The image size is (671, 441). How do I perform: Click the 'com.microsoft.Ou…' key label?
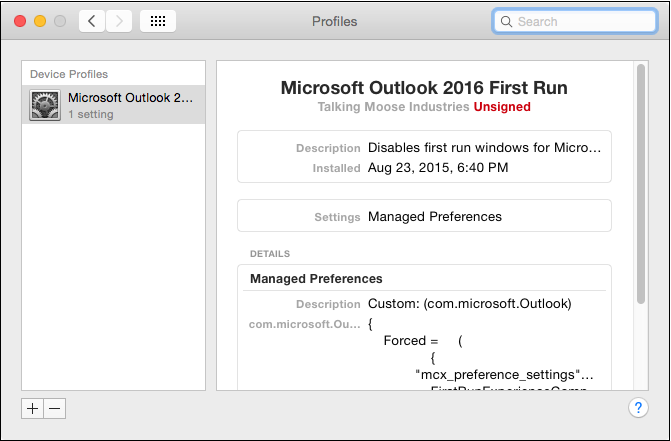(x=305, y=324)
